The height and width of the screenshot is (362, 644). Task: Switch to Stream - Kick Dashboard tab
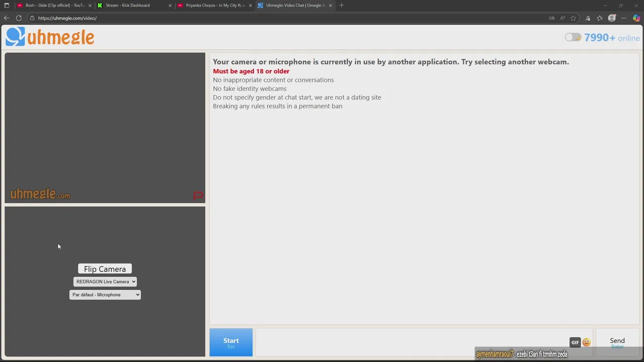[x=133, y=6]
